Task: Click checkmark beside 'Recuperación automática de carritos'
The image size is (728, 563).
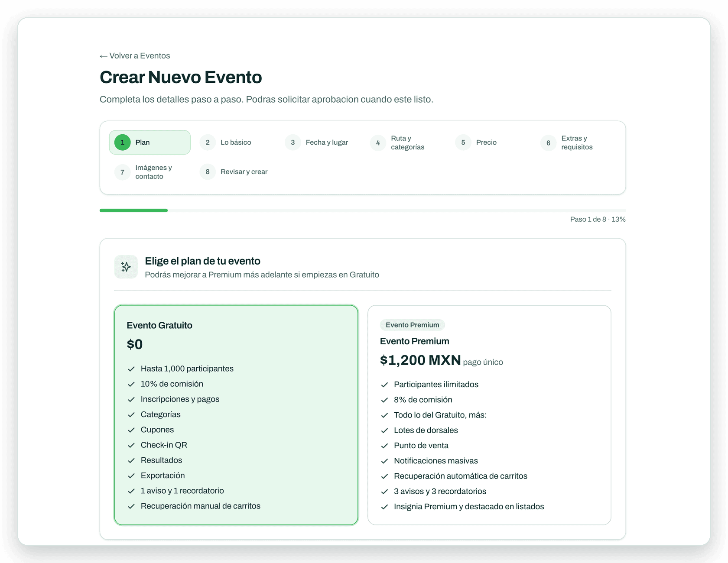Action: (x=384, y=476)
